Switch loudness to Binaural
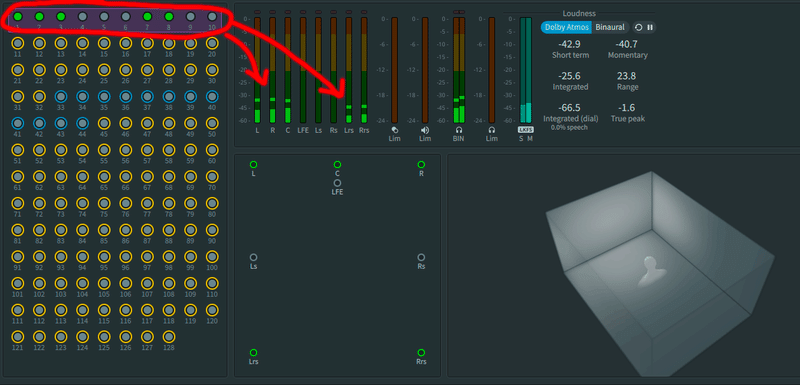Screen dimensions: 800x385 (610, 28)
